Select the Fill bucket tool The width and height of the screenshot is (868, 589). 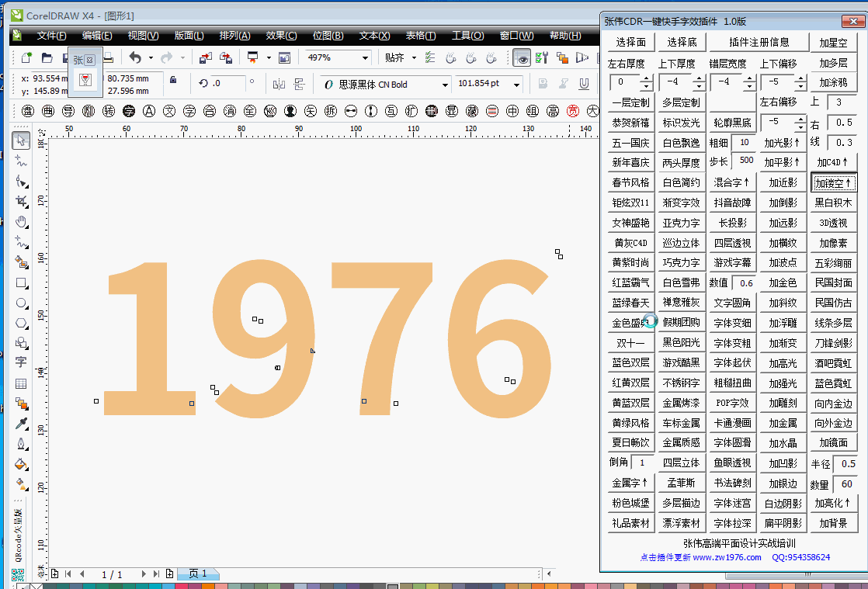click(x=21, y=464)
